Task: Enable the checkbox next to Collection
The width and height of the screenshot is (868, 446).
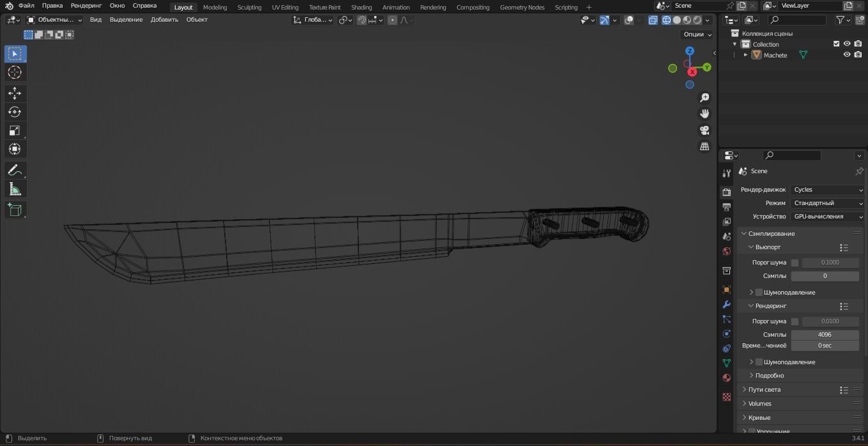Action: (836, 43)
